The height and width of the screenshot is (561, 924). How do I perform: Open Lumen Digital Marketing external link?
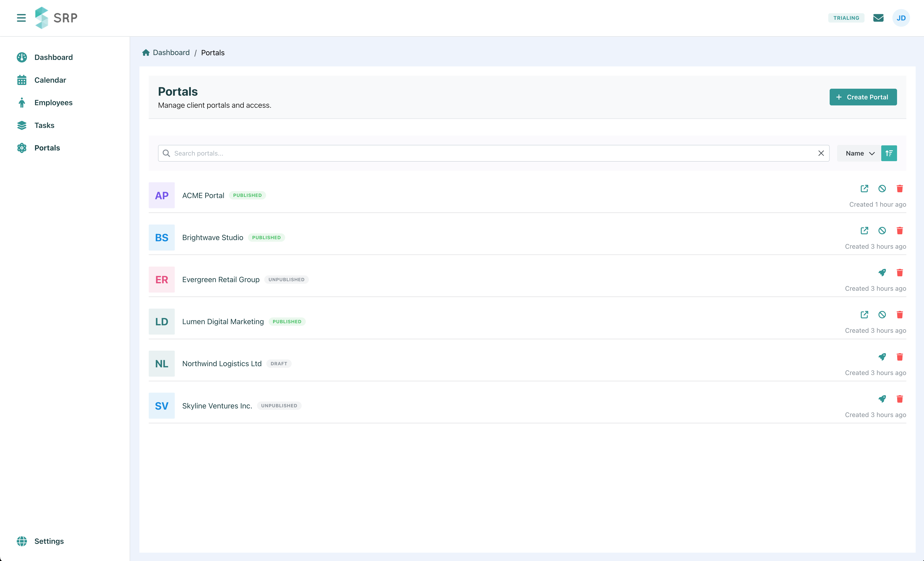[864, 315]
